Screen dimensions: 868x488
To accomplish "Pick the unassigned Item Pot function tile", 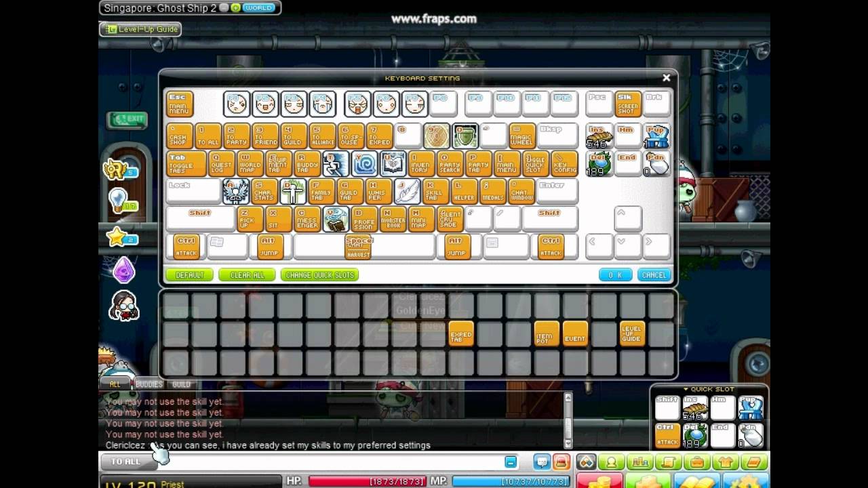I will click(x=547, y=334).
